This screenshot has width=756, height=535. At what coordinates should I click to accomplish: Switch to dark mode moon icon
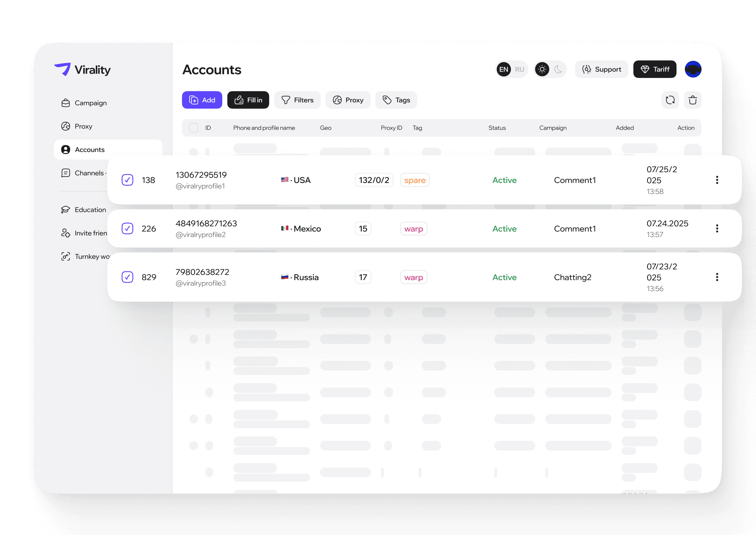pos(558,69)
